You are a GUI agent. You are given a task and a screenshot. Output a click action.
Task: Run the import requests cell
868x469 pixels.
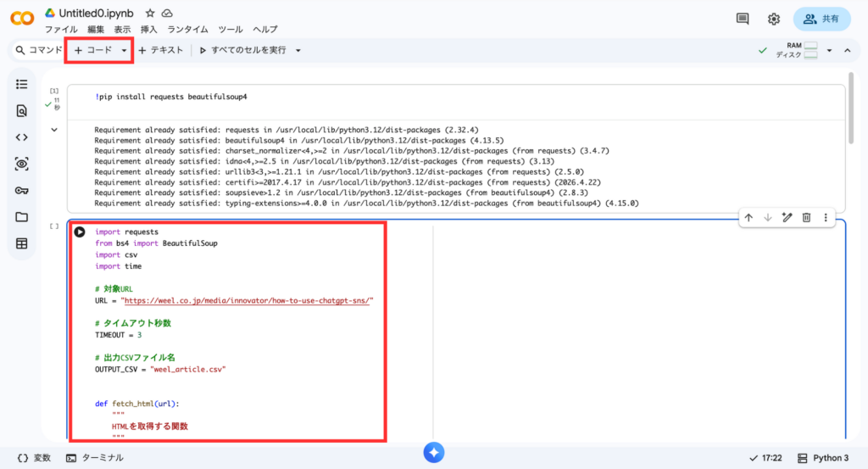point(80,232)
